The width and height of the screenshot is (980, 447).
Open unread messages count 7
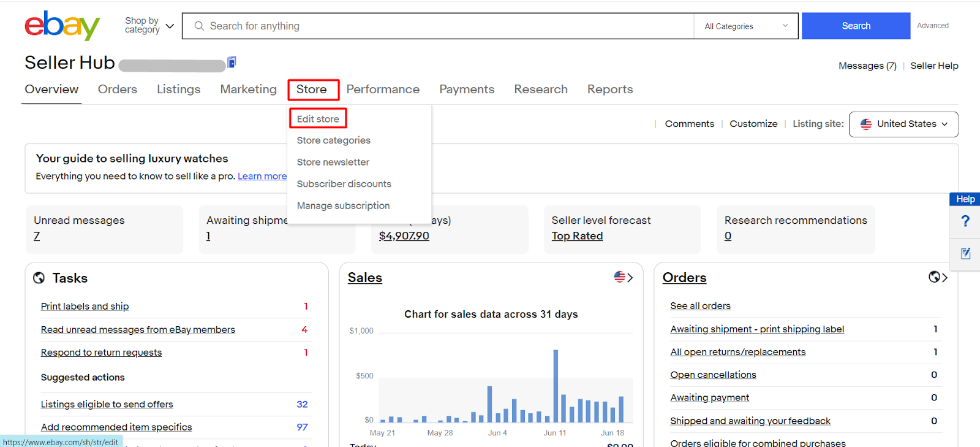[37, 236]
